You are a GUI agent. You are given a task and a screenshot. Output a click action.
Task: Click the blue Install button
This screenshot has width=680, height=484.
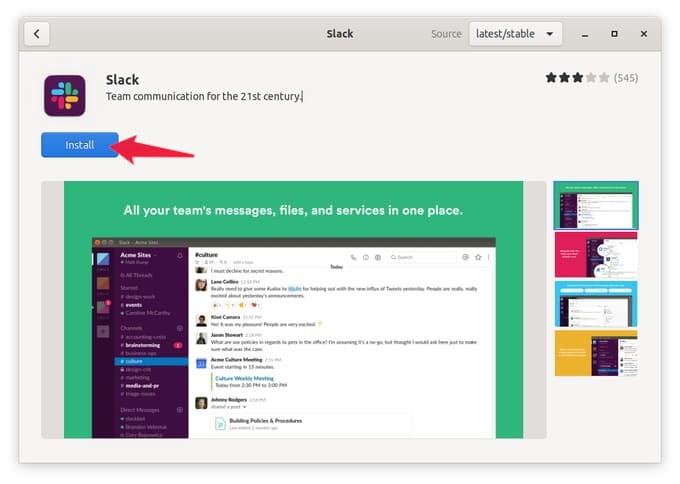80,144
